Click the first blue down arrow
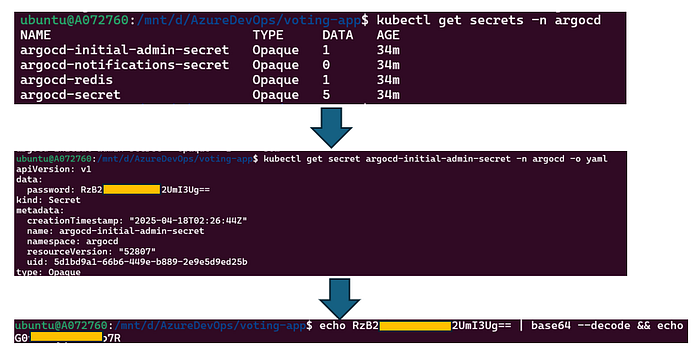This screenshot has width=700, height=362. (x=331, y=127)
